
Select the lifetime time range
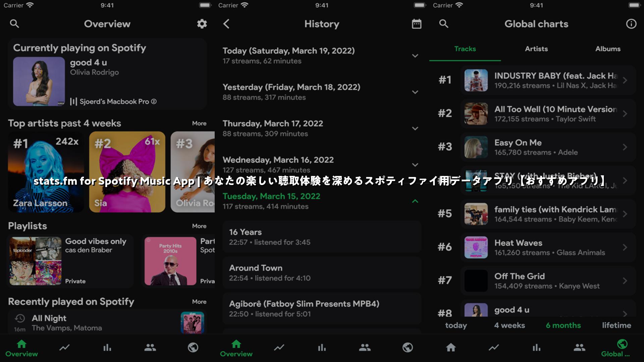coord(616,325)
